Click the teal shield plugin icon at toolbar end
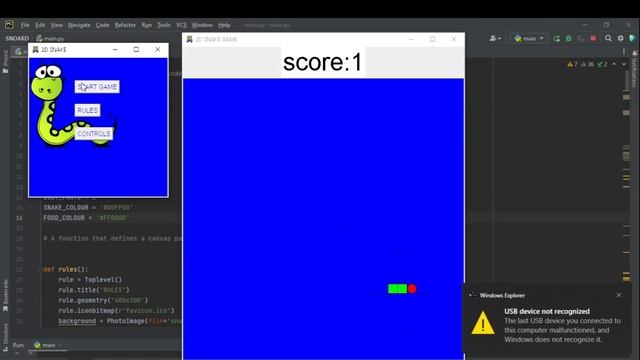The height and width of the screenshot is (360, 640). tap(632, 38)
